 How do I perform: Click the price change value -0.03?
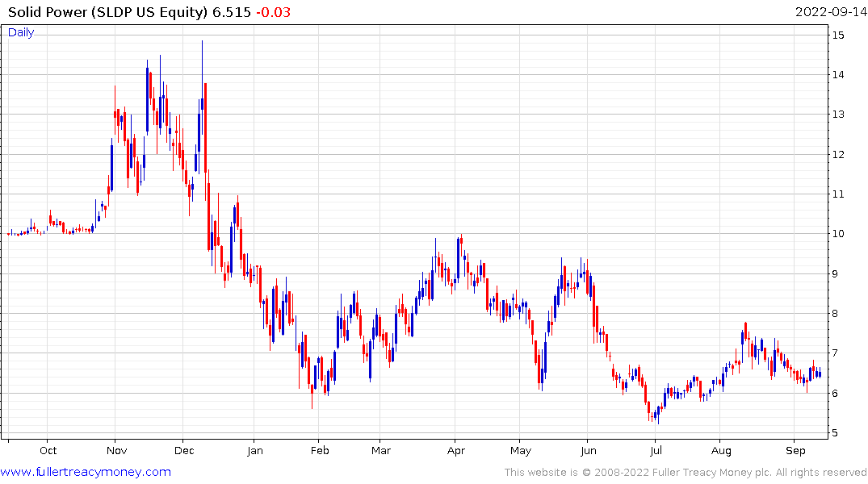(273, 12)
